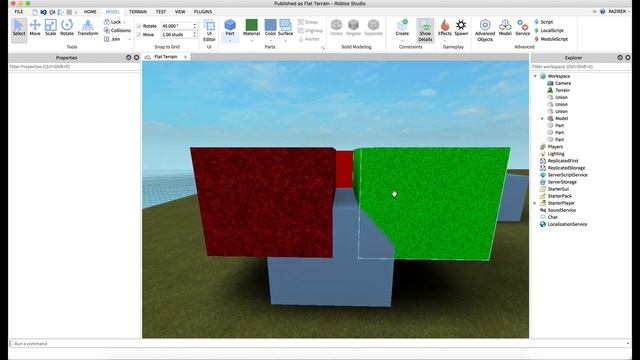Open the Color dropdown arrow
This screenshot has width=640, height=360.
[270, 40]
